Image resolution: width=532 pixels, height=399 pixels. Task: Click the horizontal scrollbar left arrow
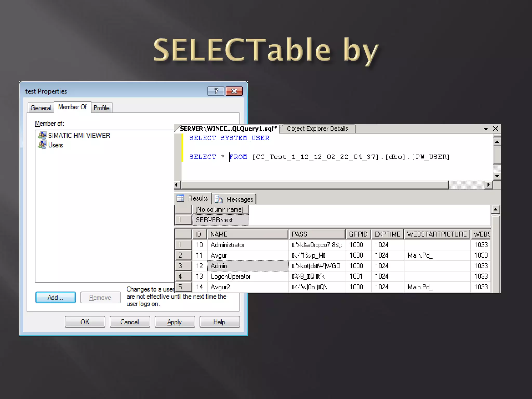pyautogui.click(x=176, y=185)
